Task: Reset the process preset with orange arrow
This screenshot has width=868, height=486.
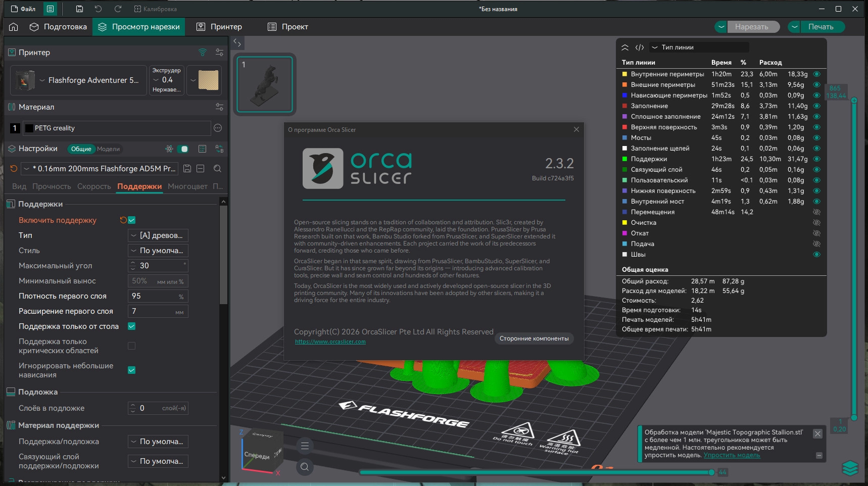Action: click(14, 169)
